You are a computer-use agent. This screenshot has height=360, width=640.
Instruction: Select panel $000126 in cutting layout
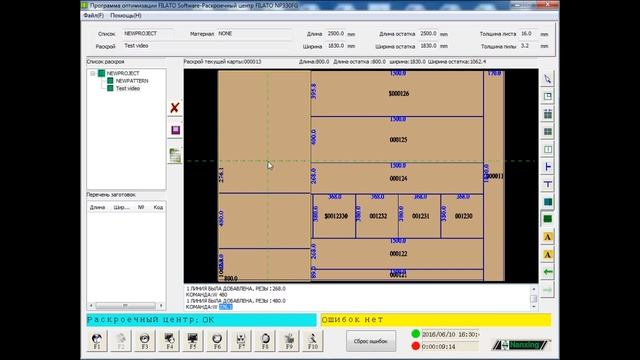pyautogui.click(x=398, y=93)
